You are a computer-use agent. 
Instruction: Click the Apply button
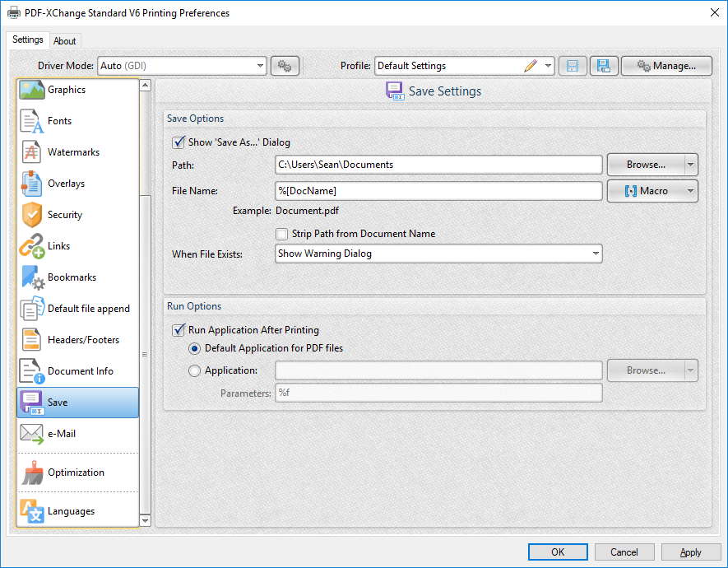[690, 552]
